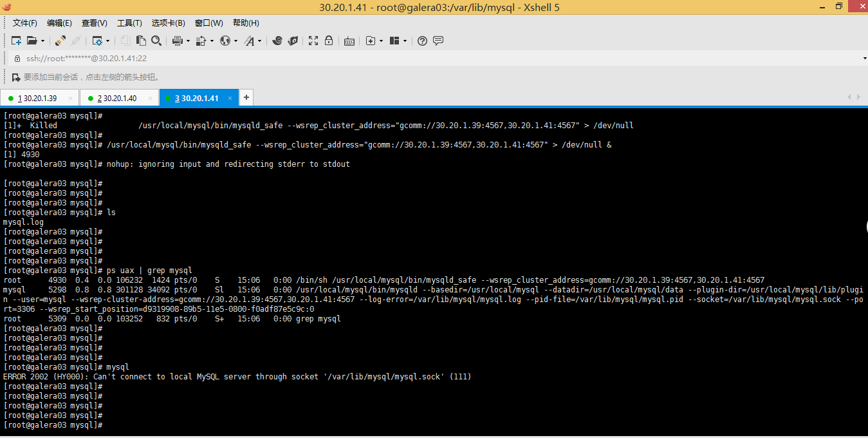868x438 pixels.
Task: Open the 选项卡(B) menu
Action: click(169, 23)
